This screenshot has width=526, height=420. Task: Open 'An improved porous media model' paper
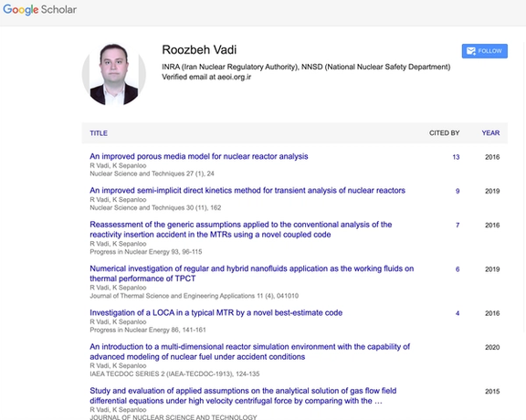[x=198, y=156]
